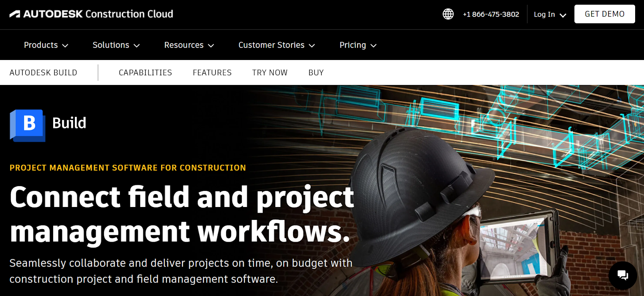
Task: Expand the Log In dropdown
Action: click(x=550, y=14)
